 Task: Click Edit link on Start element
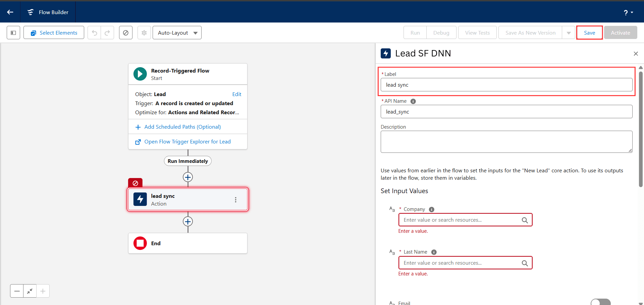click(x=237, y=94)
